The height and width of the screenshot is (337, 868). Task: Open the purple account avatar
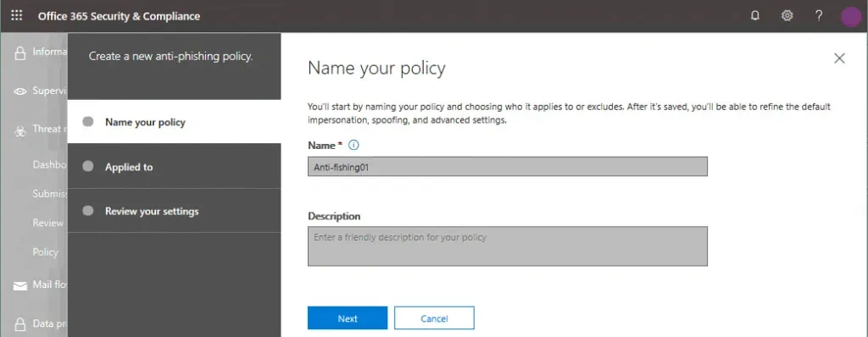(851, 17)
